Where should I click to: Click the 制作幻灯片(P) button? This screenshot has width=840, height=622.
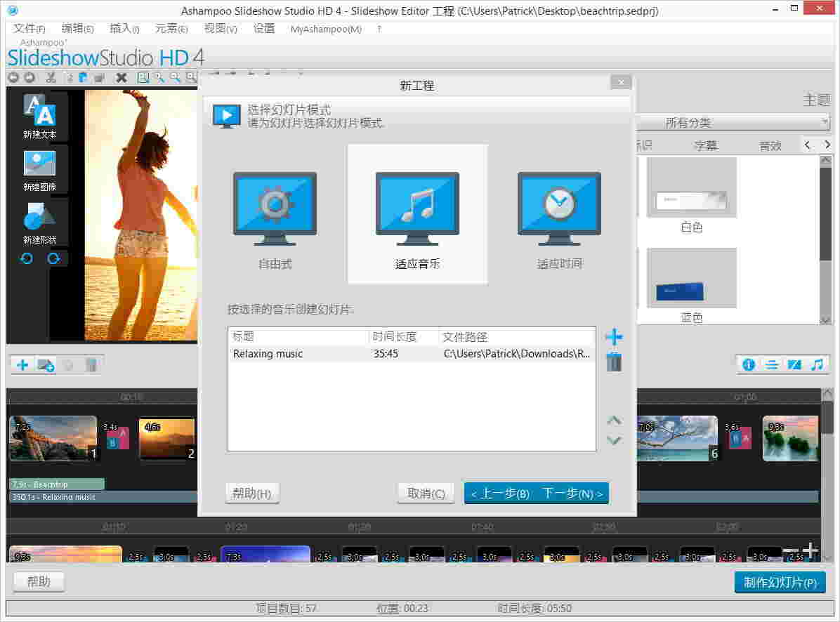coord(780,582)
